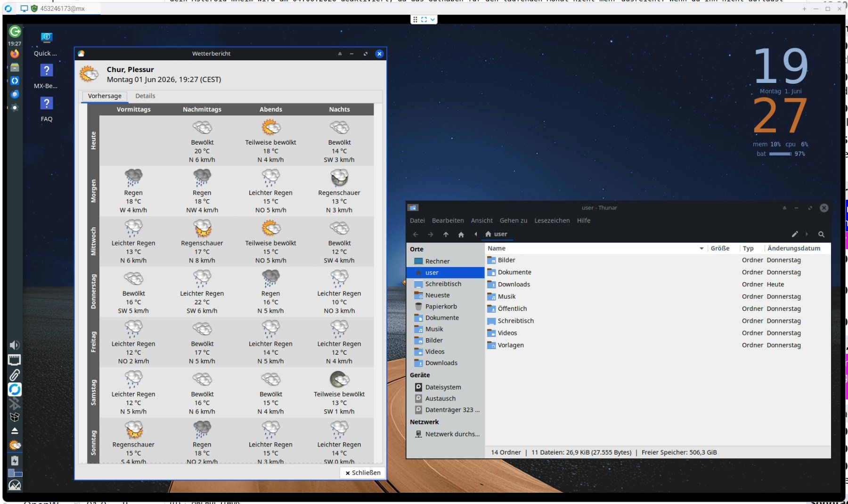
Task: Open the Lesezeichen menu
Action: pyautogui.click(x=552, y=220)
